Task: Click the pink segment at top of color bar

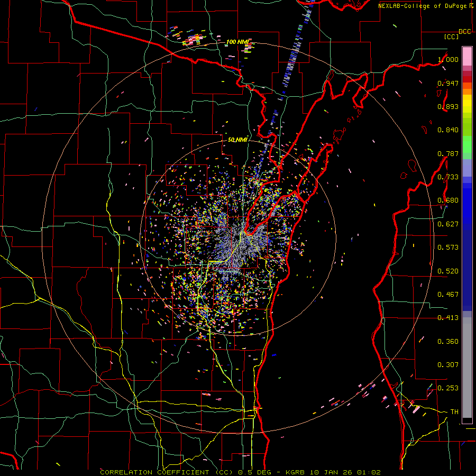Action: (x=467, y=56)
